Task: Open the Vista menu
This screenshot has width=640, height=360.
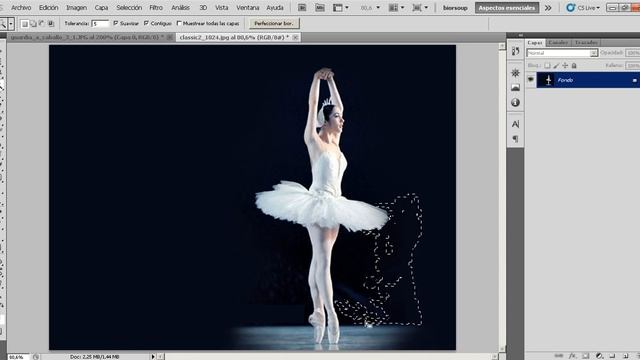Action: point(222,8)
